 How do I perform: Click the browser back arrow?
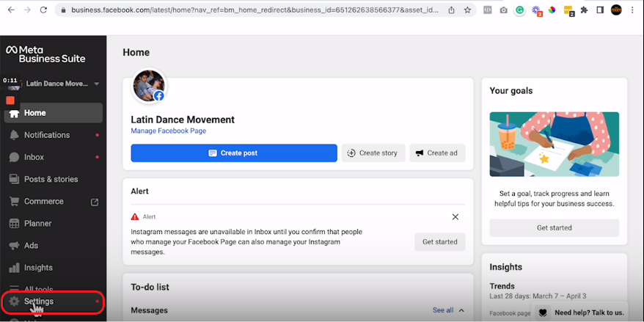pos(11,10)
